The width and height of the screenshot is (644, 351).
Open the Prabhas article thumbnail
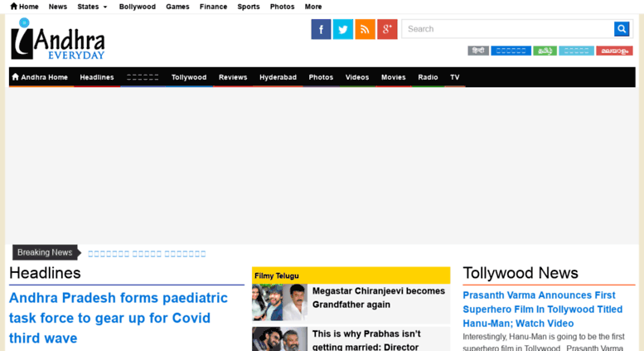[279, 339]
